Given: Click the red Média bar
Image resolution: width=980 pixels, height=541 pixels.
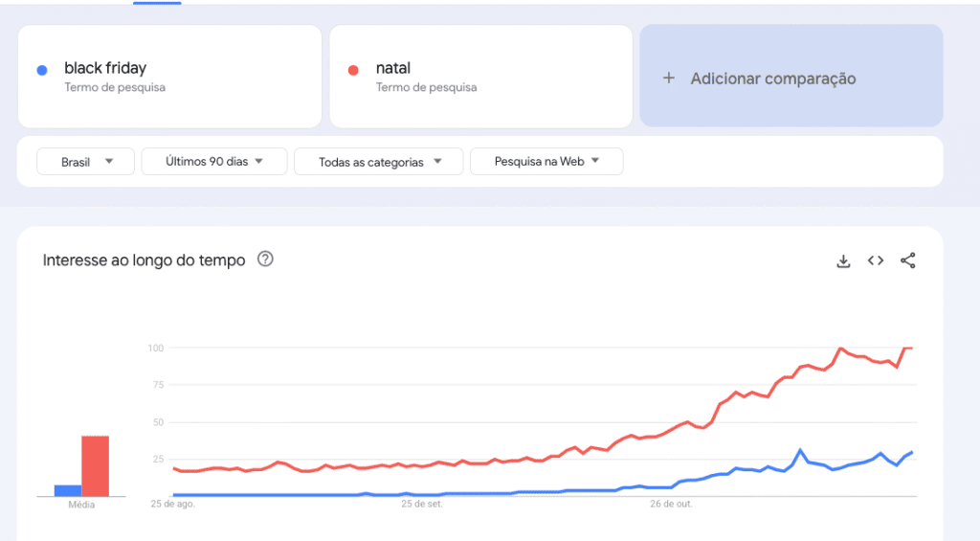Looking at the screenshot, I should click(95, 466).
